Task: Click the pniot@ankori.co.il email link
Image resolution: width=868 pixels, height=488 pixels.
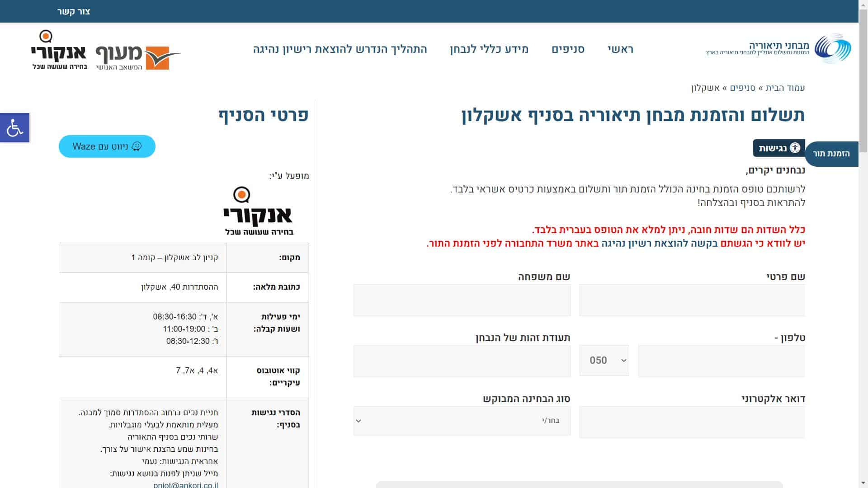Action: (x=186, y=484)
